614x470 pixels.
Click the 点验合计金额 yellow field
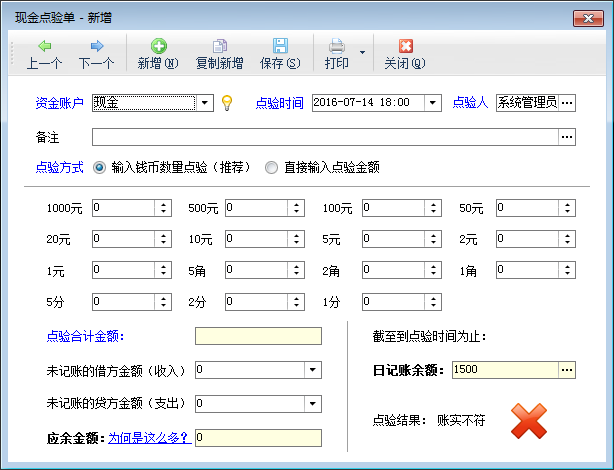258,336
